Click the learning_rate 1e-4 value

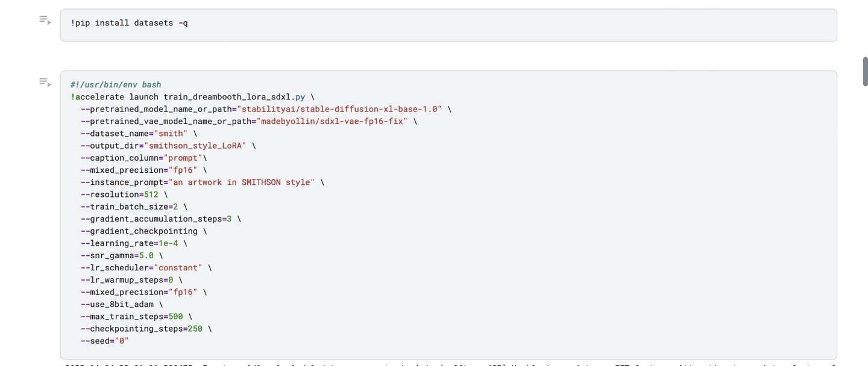(168, 243)
